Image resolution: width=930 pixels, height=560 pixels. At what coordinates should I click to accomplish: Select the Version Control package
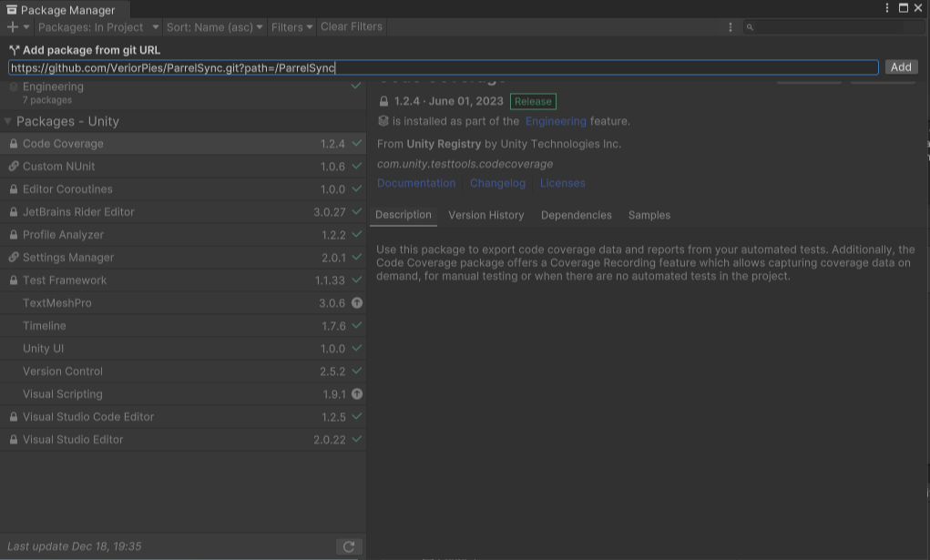183,371
